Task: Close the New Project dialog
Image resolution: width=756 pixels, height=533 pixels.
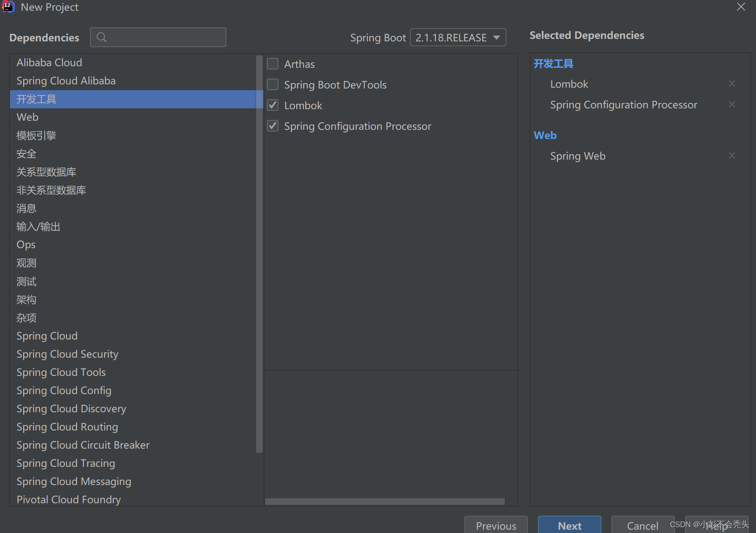Action: coord(741,7)
